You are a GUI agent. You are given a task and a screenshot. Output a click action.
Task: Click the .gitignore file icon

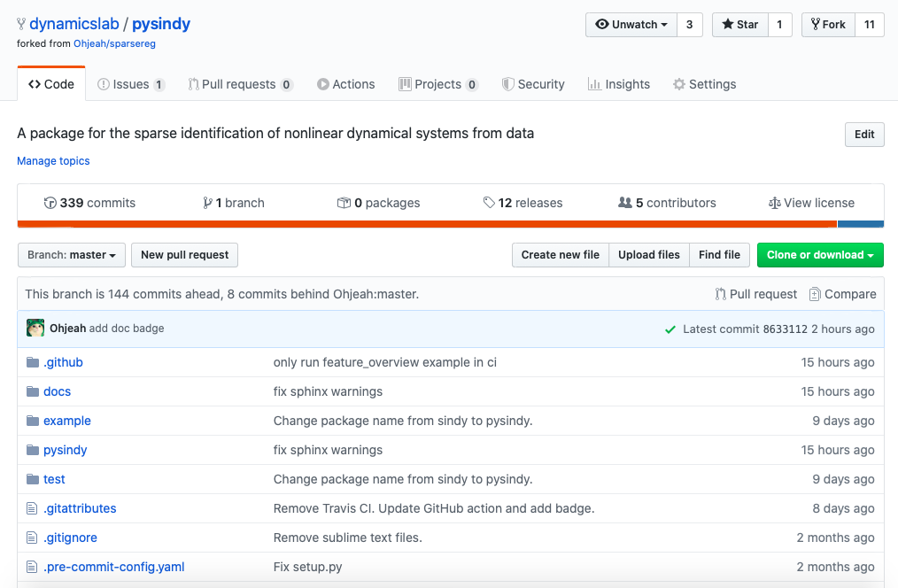coord(32,538)
